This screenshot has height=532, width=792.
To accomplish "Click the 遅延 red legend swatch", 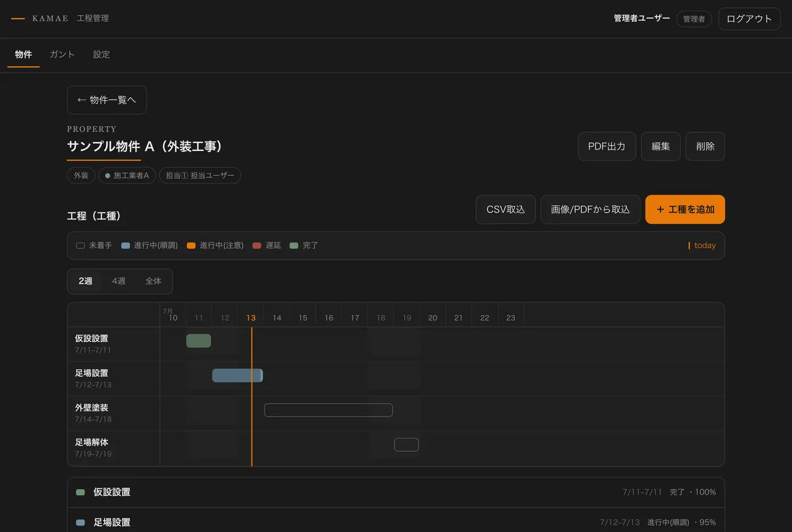I will point(257,245).
